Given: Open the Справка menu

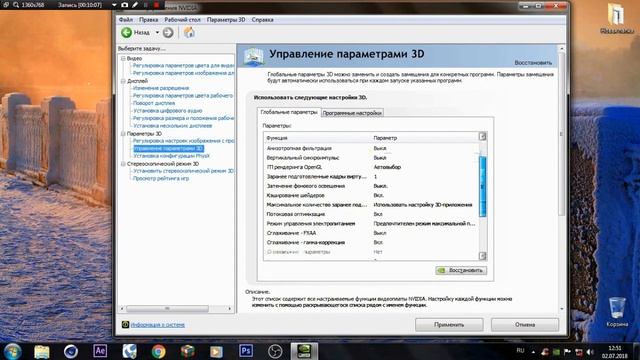Looking at the screenshot, I should (262, 20).
